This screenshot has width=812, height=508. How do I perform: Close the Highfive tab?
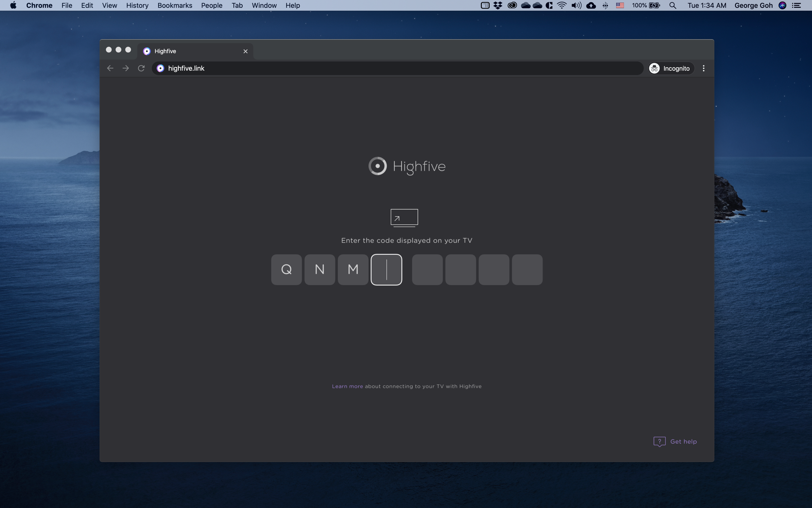pos(245,51)
